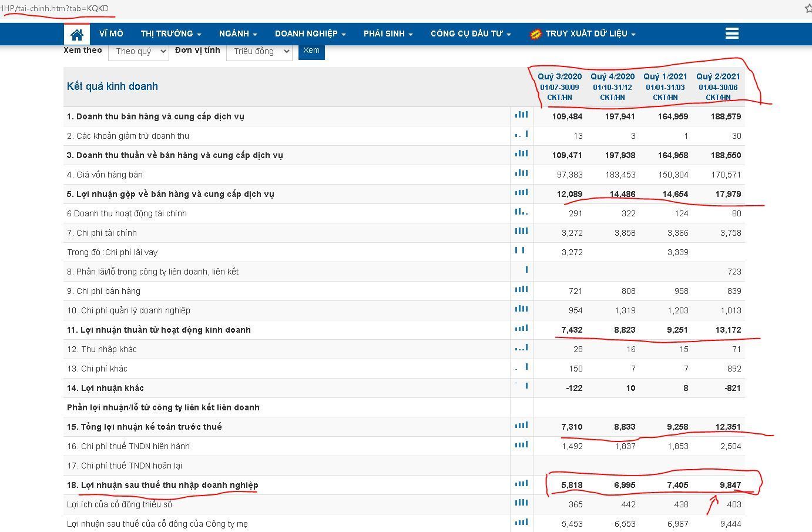Click the TRUY XUẤT DỮ LIỆU badge icon
This screenshot has height=532, width=812.
(x=535, y=34)
